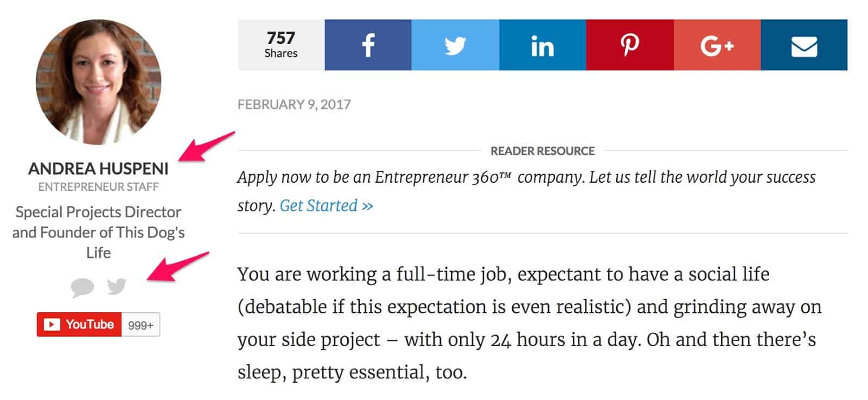Click the February 9, 2017 date

coord(294,104)
